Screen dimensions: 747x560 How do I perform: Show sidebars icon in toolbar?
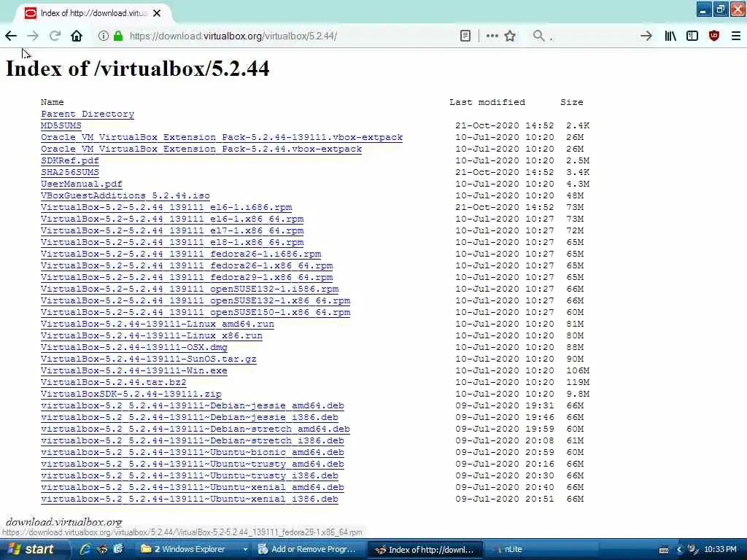point(692,36)
